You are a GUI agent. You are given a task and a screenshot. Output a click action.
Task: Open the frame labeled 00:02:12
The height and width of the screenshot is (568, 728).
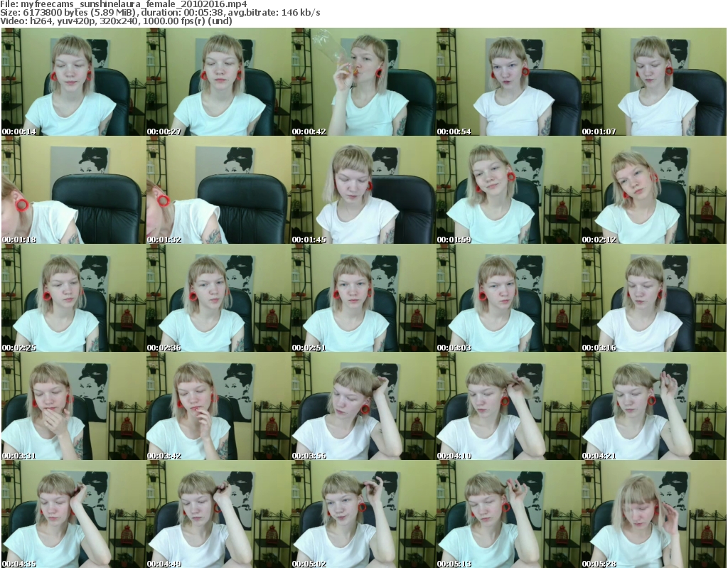654,190
